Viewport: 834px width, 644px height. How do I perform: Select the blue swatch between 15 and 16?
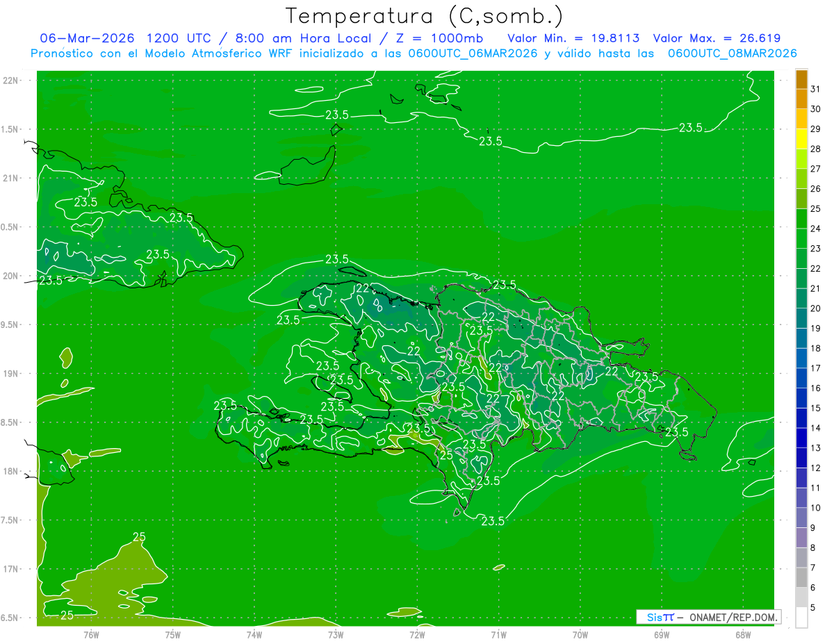[x=801, y=398]
